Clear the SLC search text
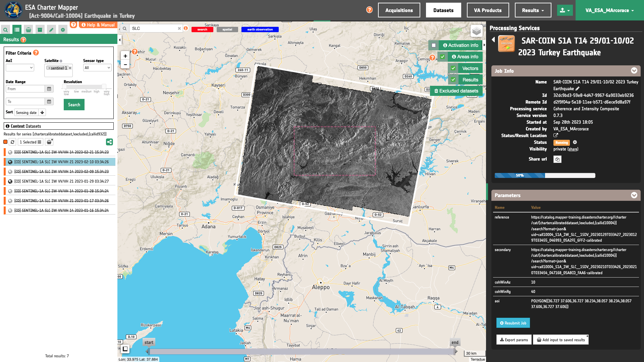This screenshot has width=644, height=362. coord(179,28)
